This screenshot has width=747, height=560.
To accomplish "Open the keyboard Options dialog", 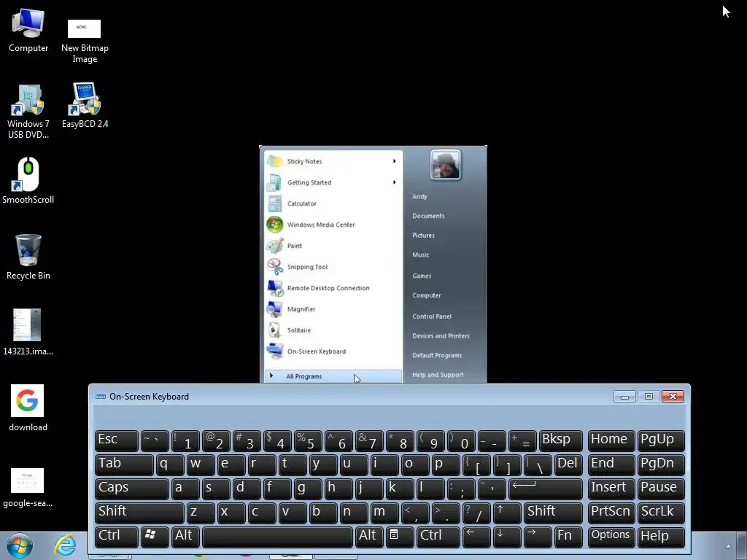I will pos(611,536).
